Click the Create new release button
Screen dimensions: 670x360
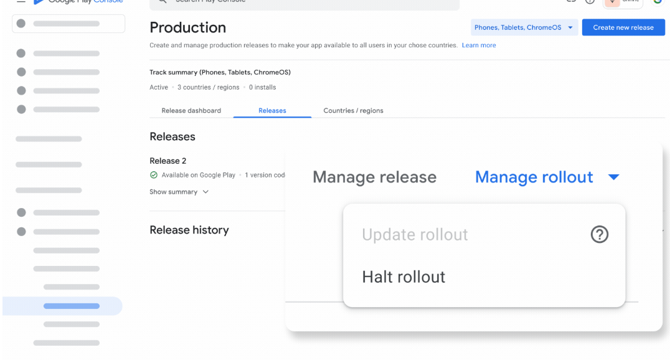click(x=623, y=27)
